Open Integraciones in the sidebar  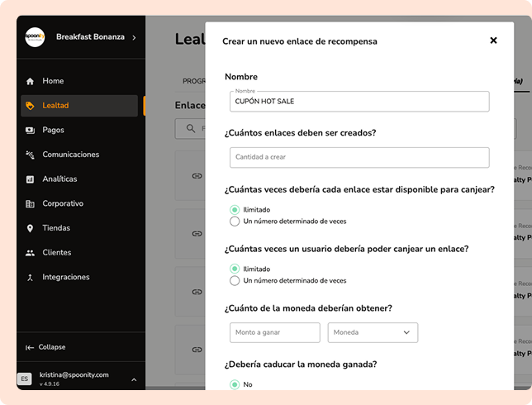[x=79, y=278]
